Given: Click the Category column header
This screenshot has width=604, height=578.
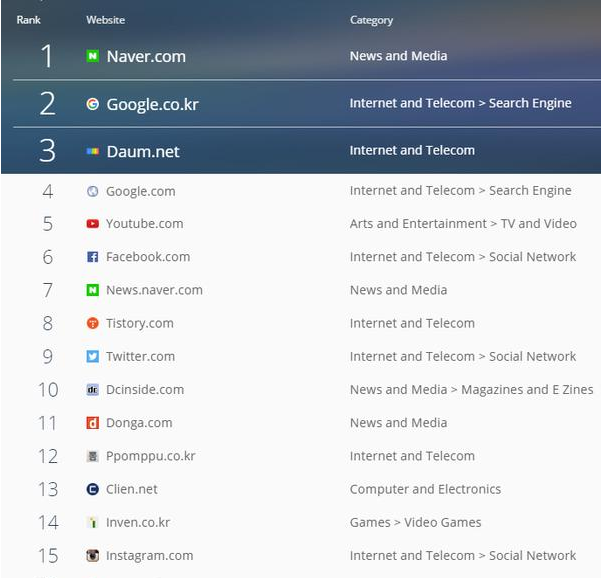Looking at the screenshot, I should tap(371, 20).
